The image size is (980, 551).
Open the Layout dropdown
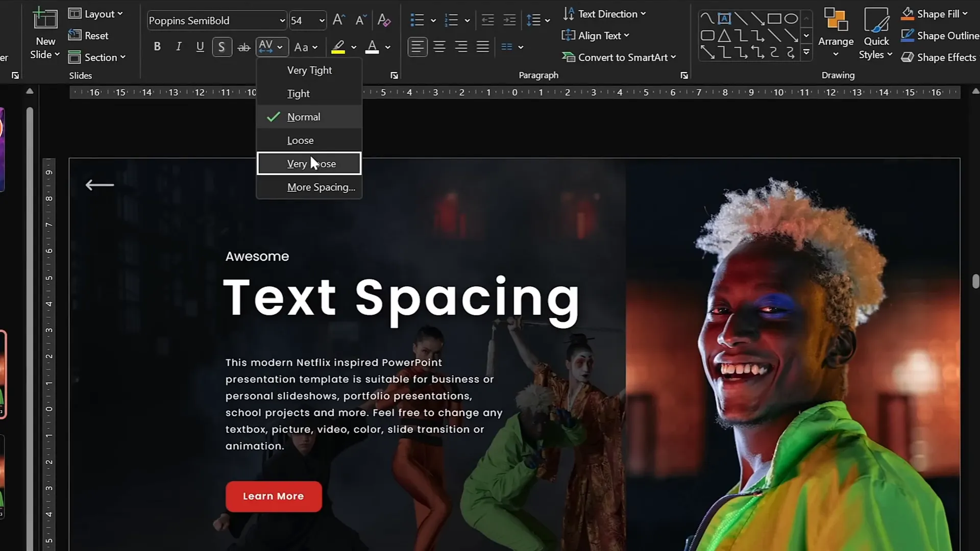pyautogui.click(x=96, y=14)
